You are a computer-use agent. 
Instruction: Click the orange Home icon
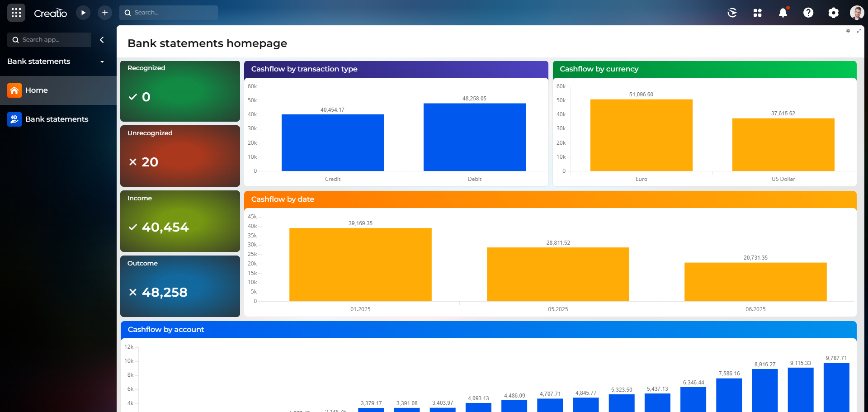click(14, 90)
